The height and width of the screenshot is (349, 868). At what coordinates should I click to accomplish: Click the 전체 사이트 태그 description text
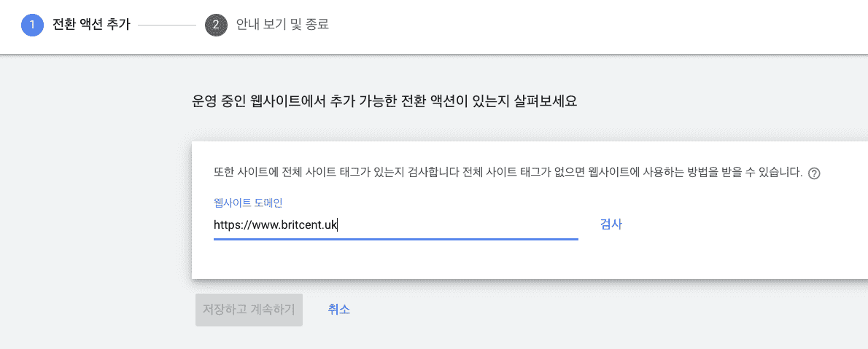pos(508,173)
